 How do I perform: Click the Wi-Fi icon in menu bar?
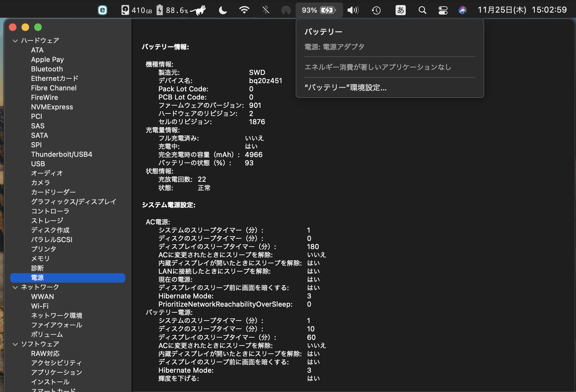(244, 10)
